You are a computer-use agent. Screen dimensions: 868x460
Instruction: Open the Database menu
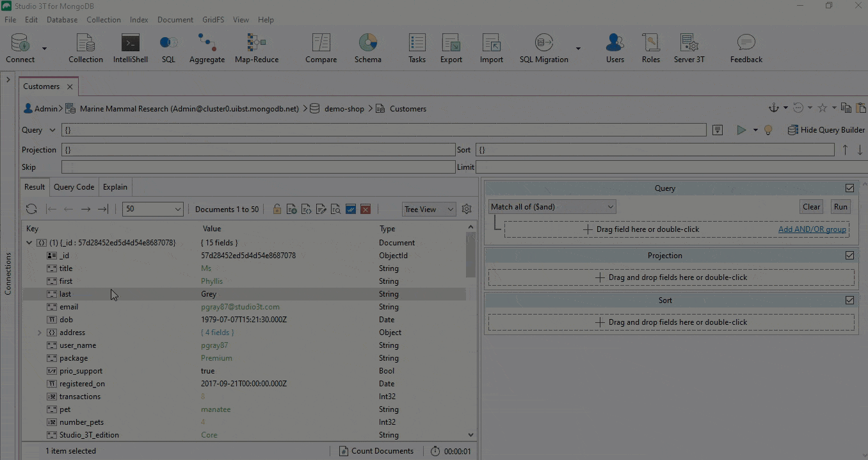[x=62, y=20]
